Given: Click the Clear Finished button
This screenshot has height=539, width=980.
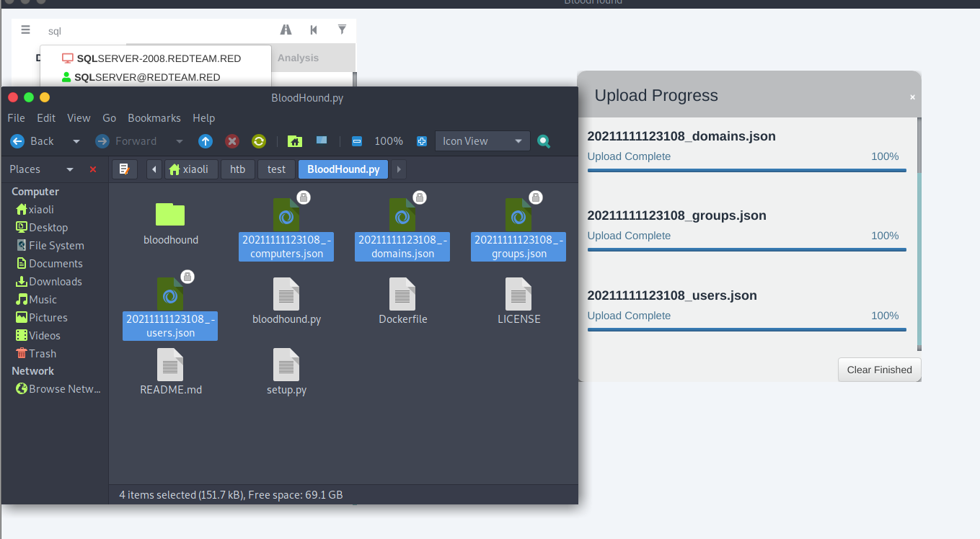Looking at the screenshot, I should [x=879, y=370].
